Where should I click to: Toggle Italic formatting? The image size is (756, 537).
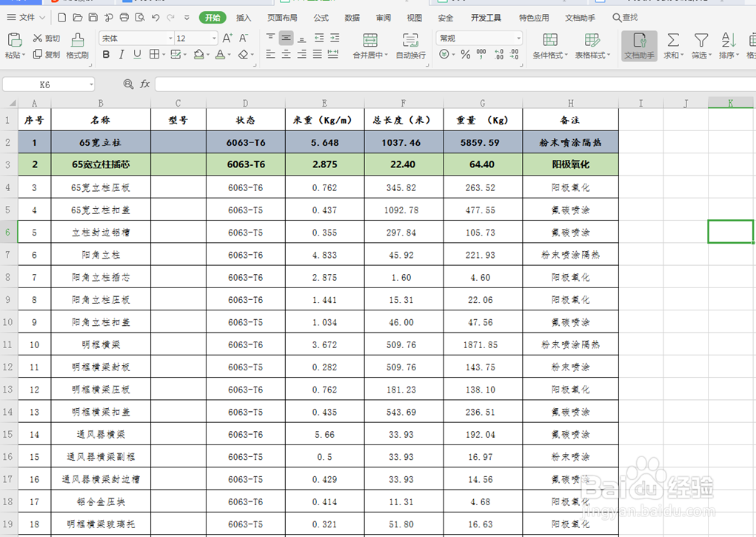click(x=121, y=55)
